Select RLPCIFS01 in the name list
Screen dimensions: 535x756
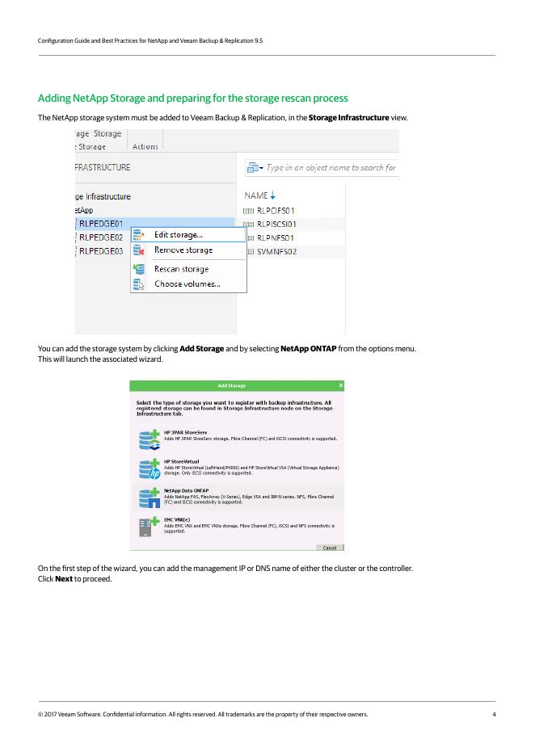coord(276,211)
